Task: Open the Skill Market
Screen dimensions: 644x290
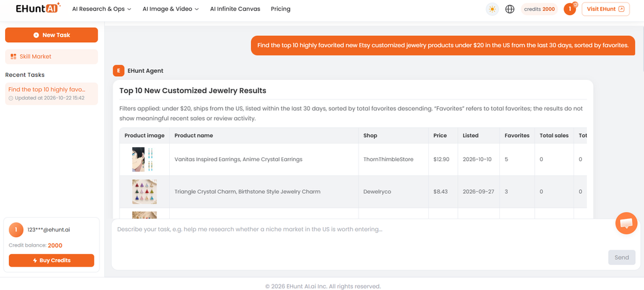Action: (52, 57)
